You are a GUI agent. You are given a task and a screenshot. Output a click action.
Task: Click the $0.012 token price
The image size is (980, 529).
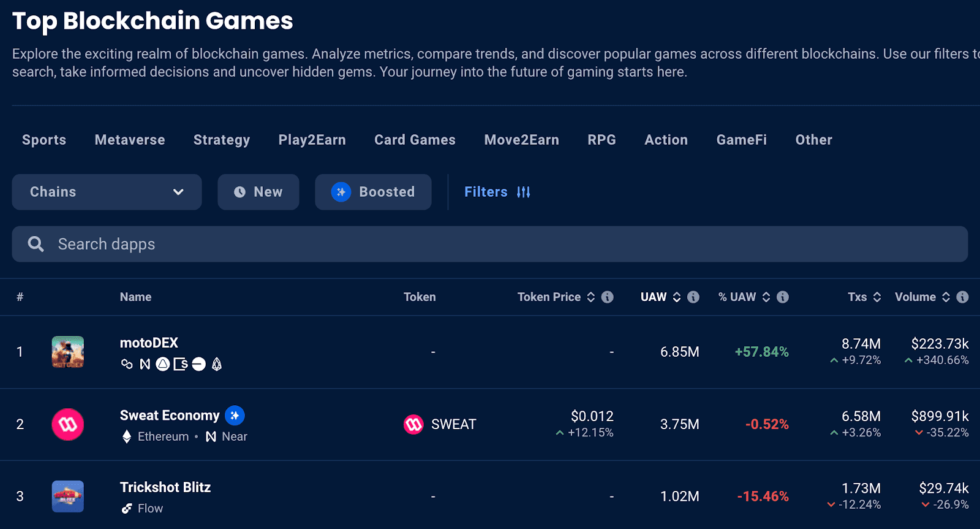592,416
